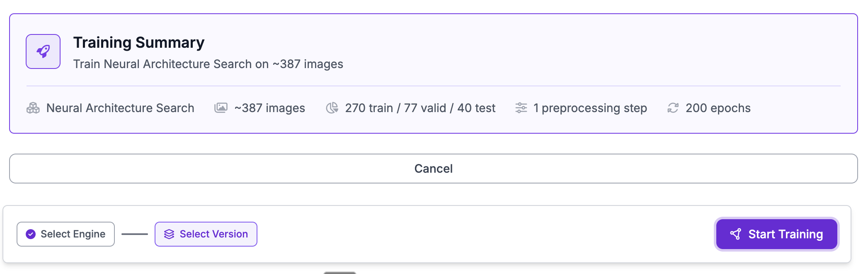868x274 pixels.
Task: Select the completed Select Engine step
Action: [x=65, y=234]
